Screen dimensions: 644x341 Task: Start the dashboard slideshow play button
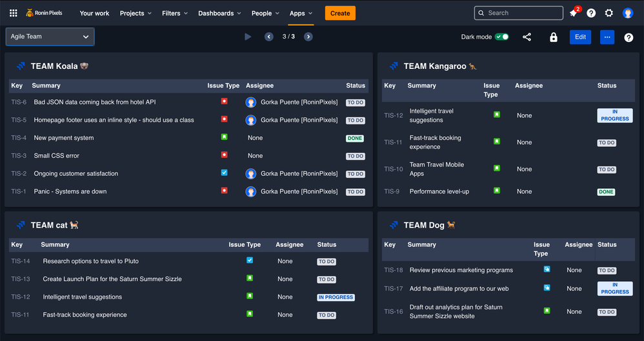coord(248,37)
